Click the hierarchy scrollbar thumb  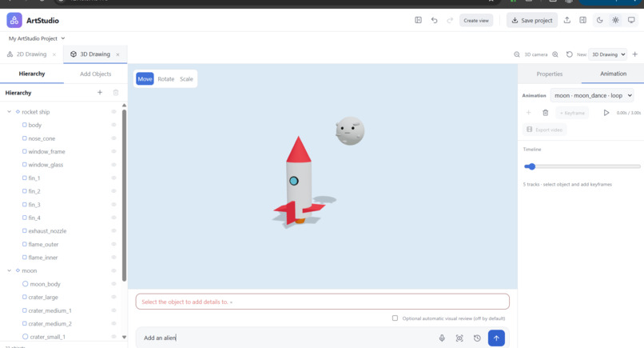point(124,195)
